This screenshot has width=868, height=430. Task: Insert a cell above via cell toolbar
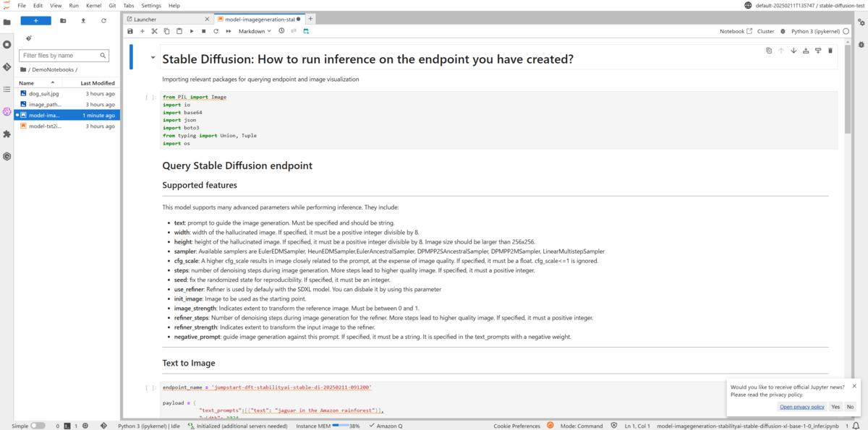[806, 51]
